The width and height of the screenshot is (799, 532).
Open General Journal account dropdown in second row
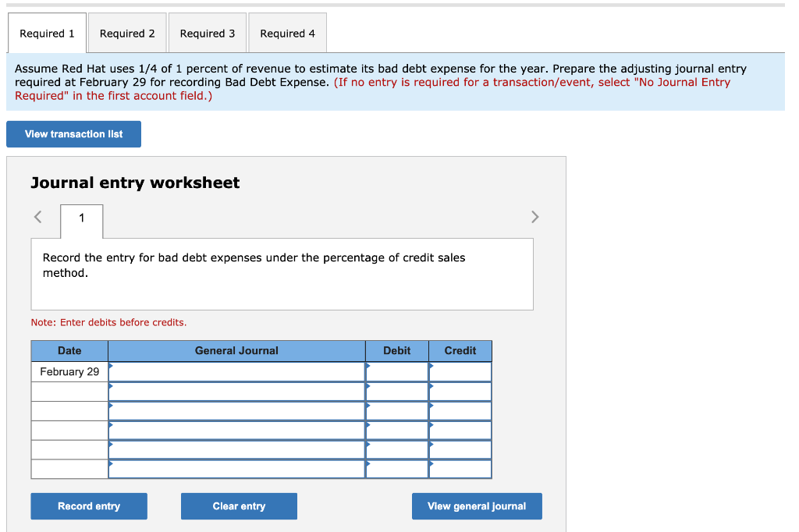(x=236, y=392)
